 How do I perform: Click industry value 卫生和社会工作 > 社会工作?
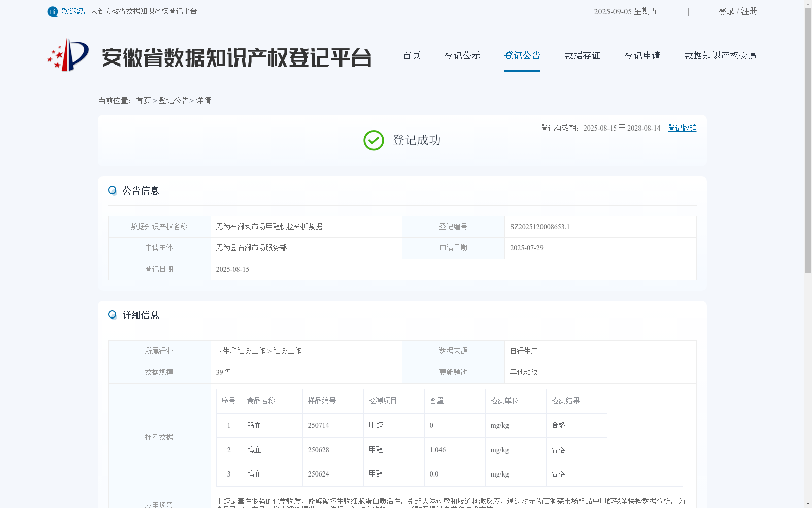pyautogui.click(x=259, y=351)
